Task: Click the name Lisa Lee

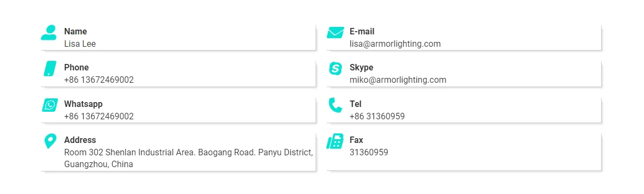Action: tap(80, 44)
